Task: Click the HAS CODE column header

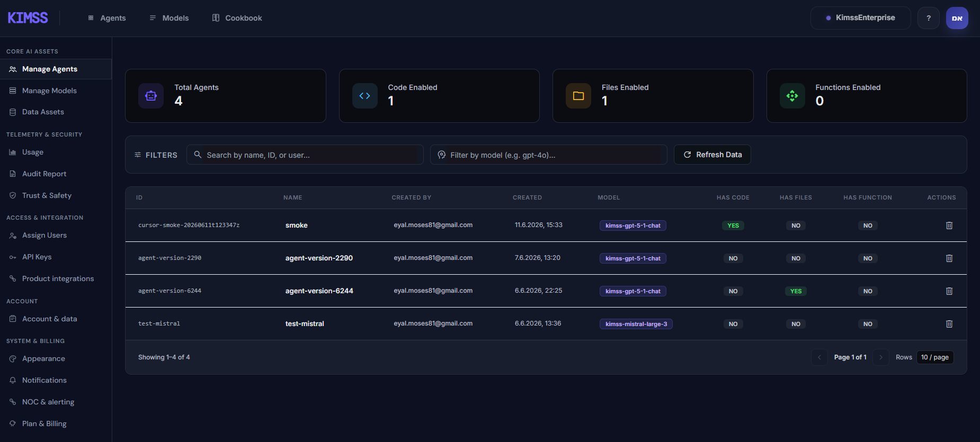Action: 733,197
